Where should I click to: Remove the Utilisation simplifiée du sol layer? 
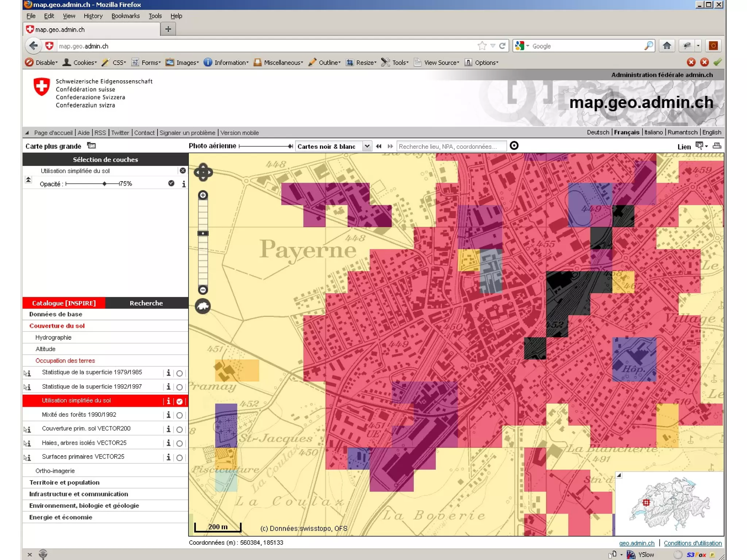[183, 171]
